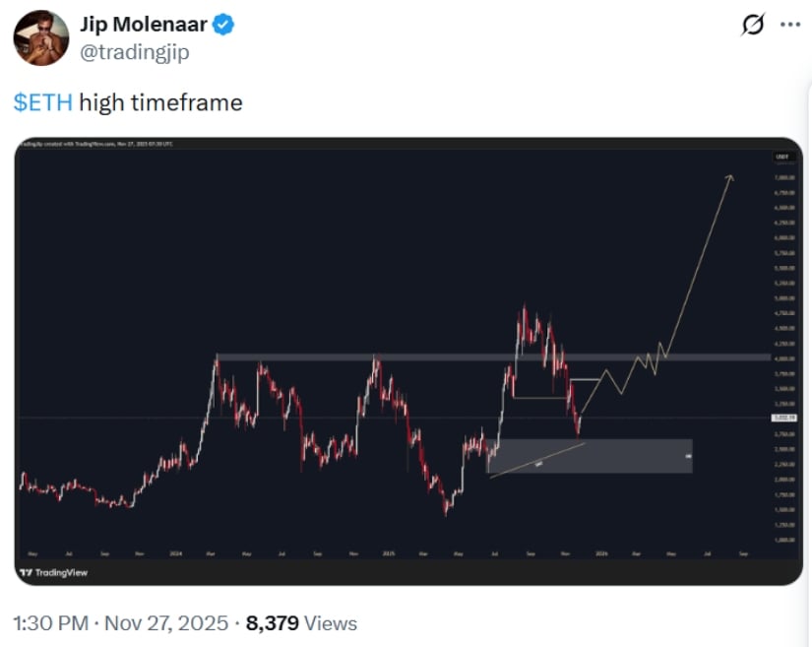
Task: Click the highlighted current price label on axis
Action: (x=783, y=418)
